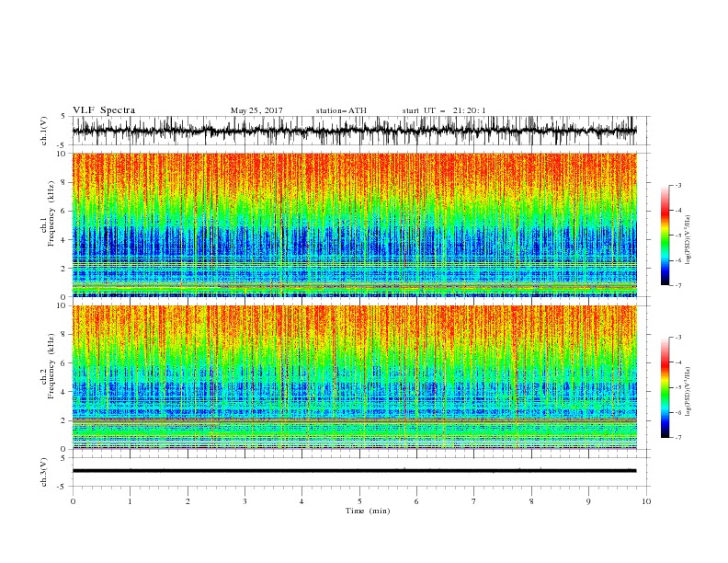
Task: Click the "-7" label on ch.2 color bar
Action: (677, 438)
